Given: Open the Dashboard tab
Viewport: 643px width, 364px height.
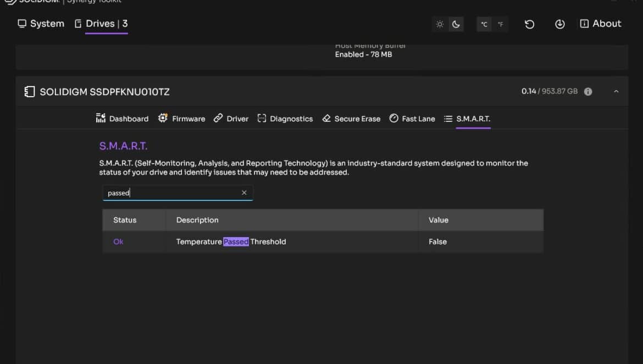Looking at the screenshot, I should pyautogui.click(x=122, y=119).
